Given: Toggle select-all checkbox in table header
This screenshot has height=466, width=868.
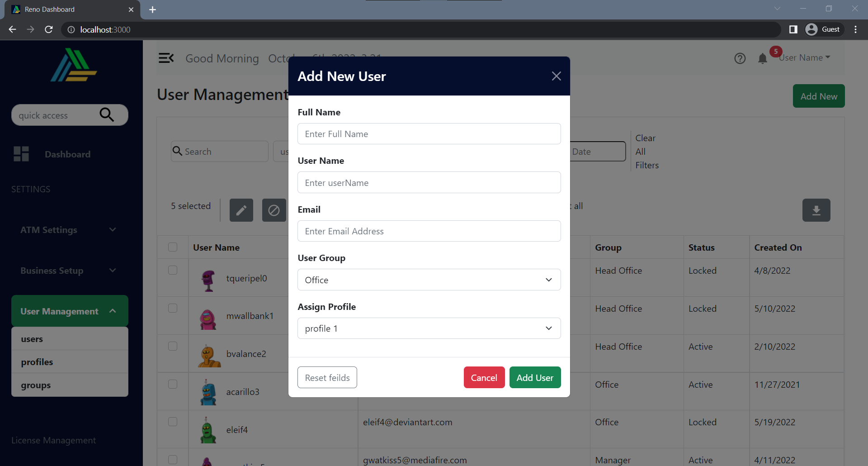Looking at the screenshot, I should click(173, 247).
